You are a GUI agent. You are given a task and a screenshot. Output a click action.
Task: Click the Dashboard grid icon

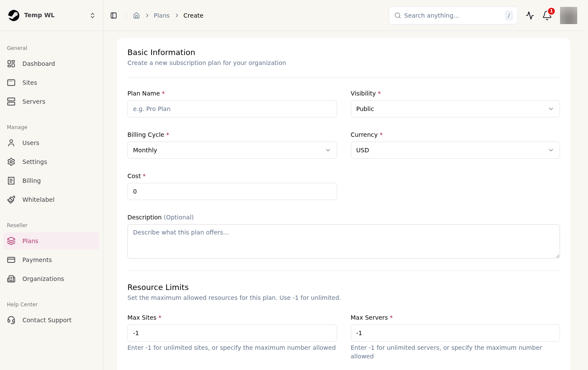pos(11,64)
